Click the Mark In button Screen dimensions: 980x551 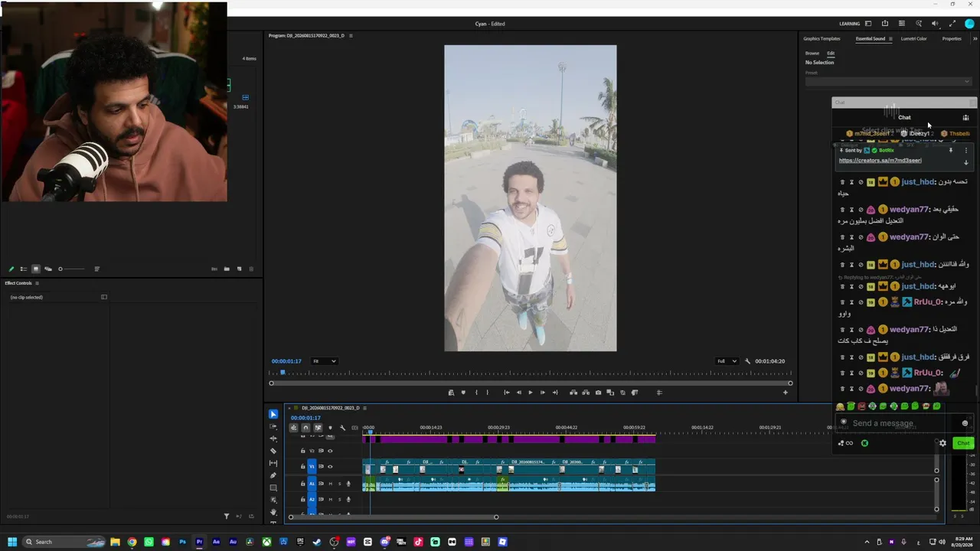pyautogui.click(x=476, y=393)
